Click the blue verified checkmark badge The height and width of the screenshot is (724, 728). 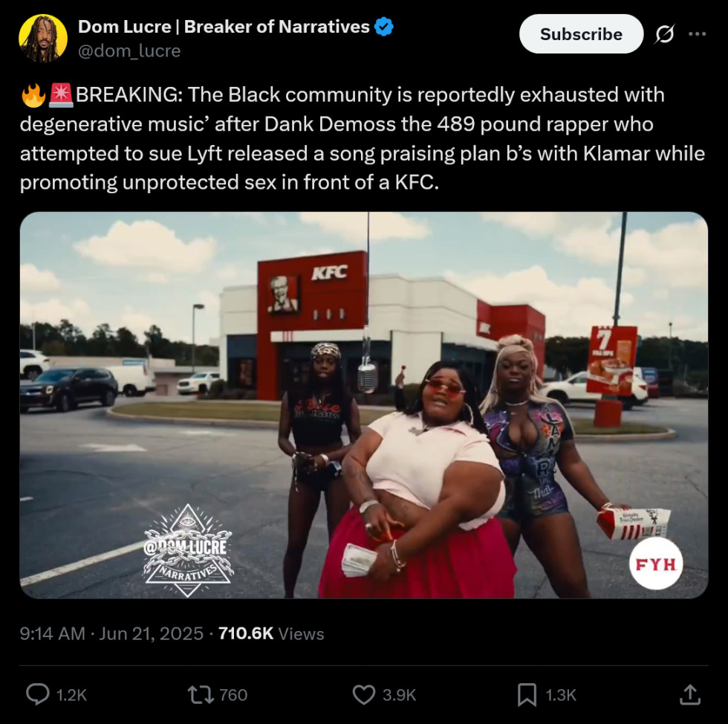coord(384,27)
